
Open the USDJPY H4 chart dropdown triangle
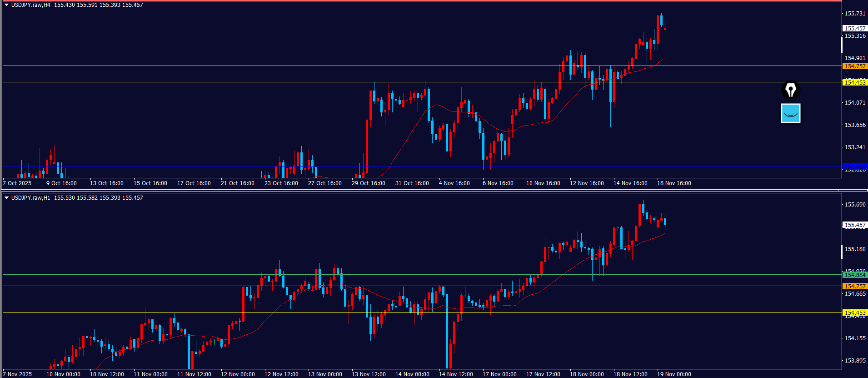6,5
